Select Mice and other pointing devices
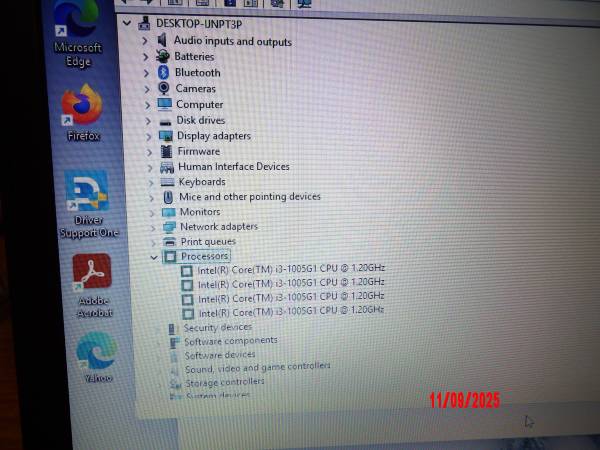 pyautogui.click(x=249, y=197)
